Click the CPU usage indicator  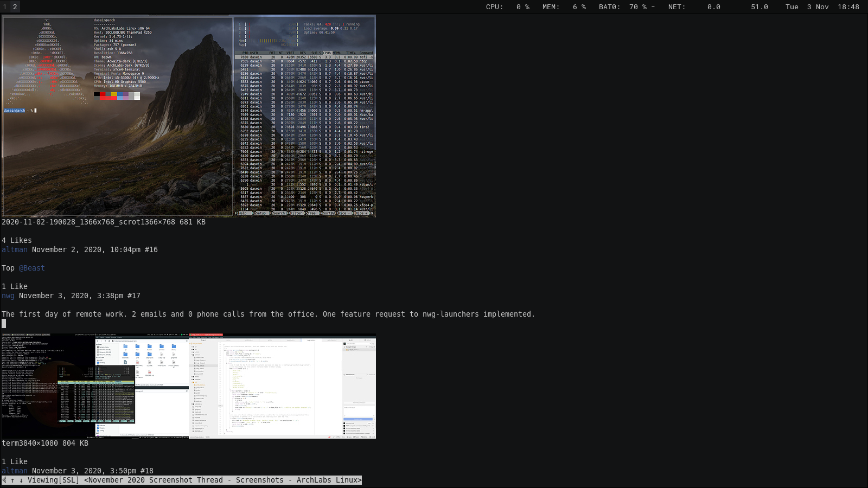(x=508, y=7)
